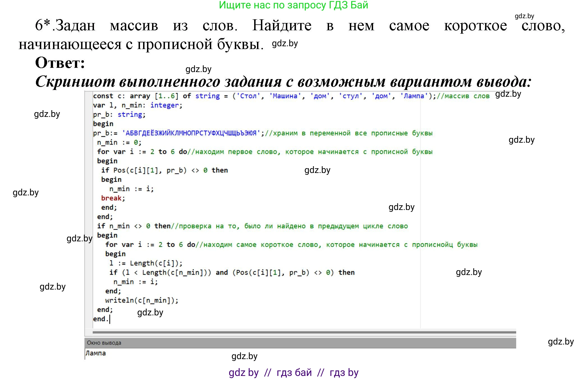588x379 pixels.
Task: Place cursor after 'end.' in the code
Action: click(109, 320)
